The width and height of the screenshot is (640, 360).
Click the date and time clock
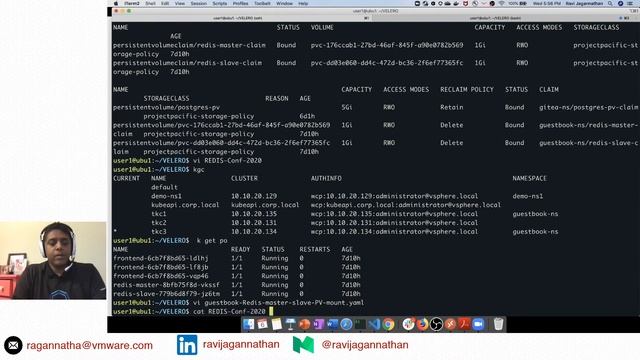547,3
